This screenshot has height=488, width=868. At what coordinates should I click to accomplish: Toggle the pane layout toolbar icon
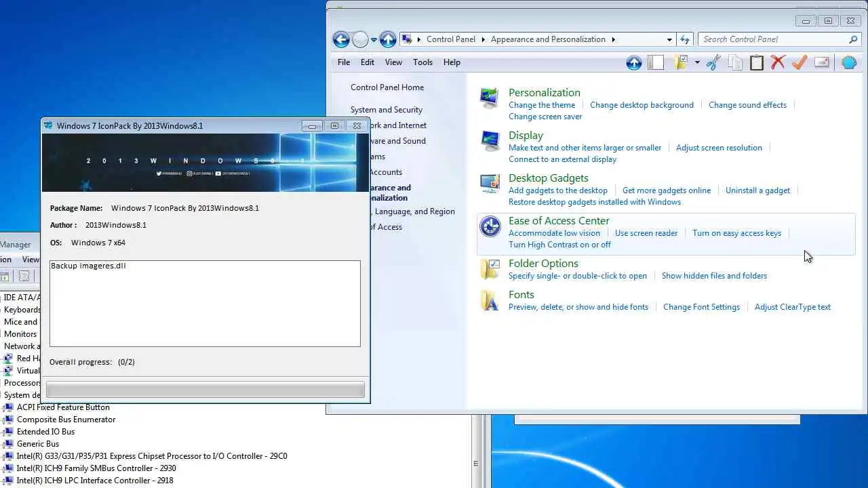coord(656,62)
